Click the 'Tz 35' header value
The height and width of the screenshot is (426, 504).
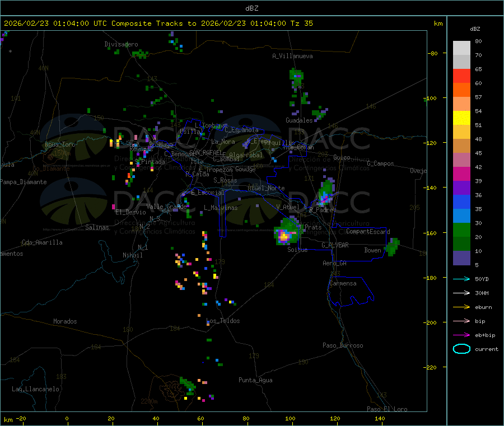301,24
